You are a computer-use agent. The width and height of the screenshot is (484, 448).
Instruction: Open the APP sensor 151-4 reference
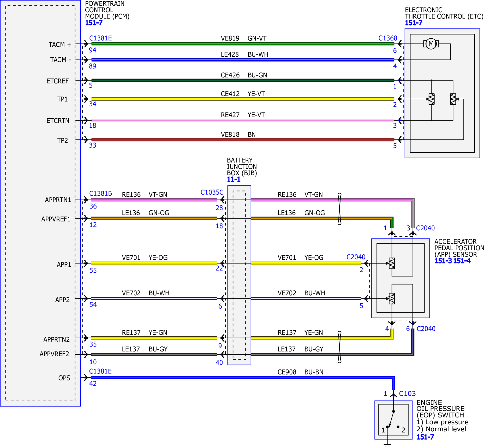462,261
